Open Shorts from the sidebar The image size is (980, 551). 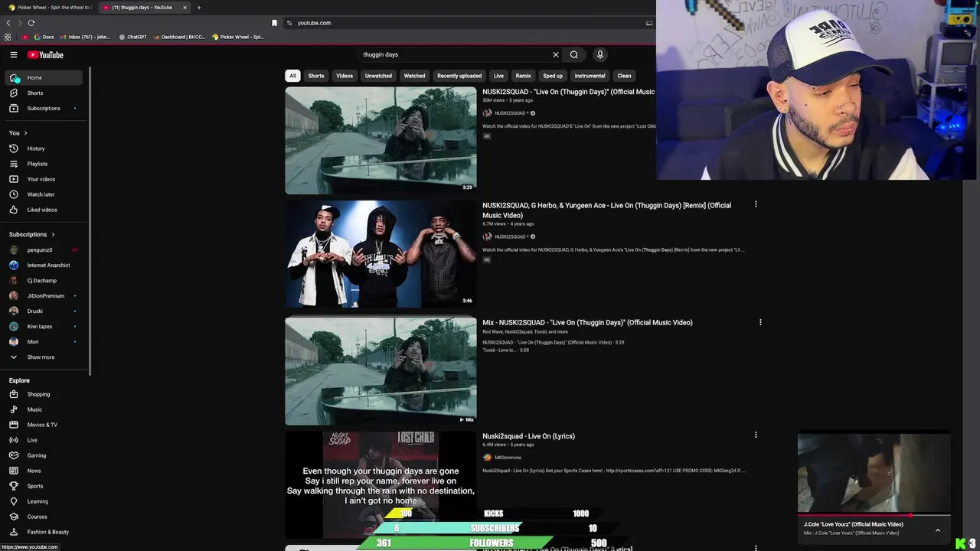[x=44, y=93]
